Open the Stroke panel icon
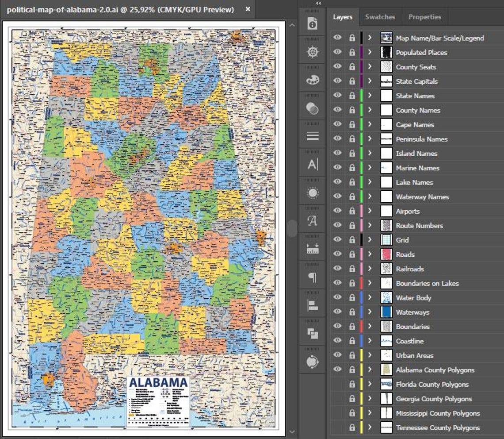Image resolution: width=504 pixels, height=439 pixels. pyautogui.click(x=313, y=136)
